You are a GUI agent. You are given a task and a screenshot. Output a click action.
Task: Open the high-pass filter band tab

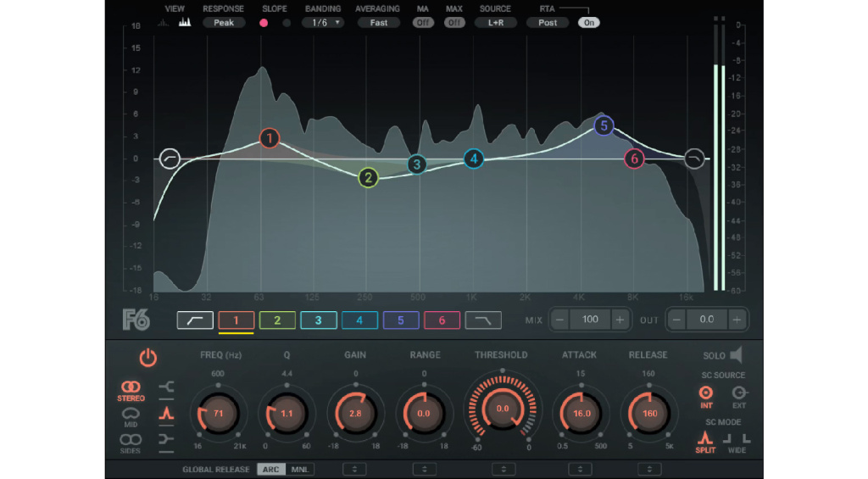pyautogui.click(x=195, y=320)
